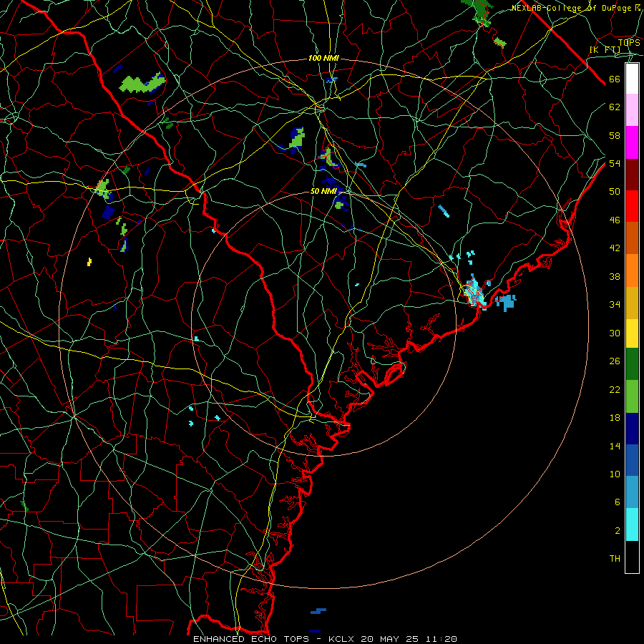Click the light green legend swatch
The width and height of the screenshot is (644, 644).
click(632, 396)
